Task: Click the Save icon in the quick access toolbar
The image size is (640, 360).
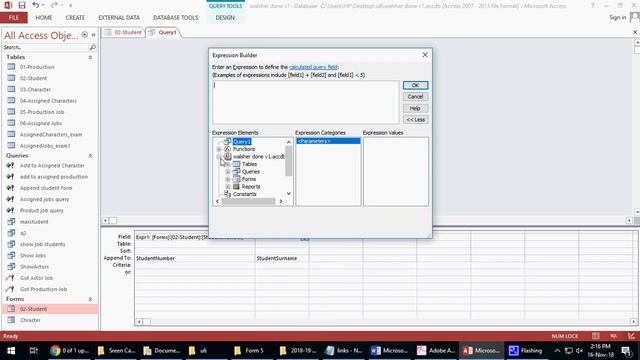Action: (22, 5)
